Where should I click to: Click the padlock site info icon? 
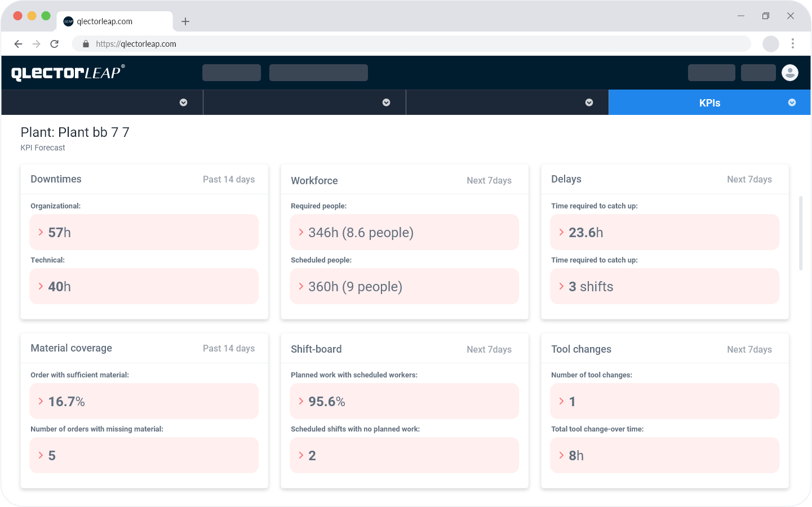click(x=86, y=44)
